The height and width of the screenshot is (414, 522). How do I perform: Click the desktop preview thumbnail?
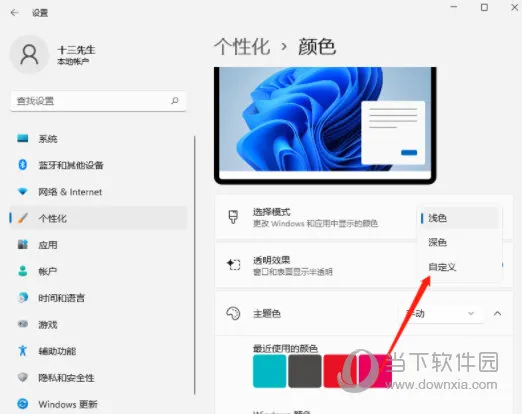325,125
